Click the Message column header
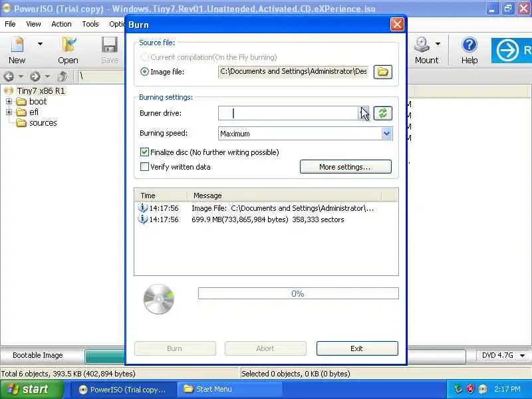The height and width of the screenshot is (399, 532). [285, 196]
